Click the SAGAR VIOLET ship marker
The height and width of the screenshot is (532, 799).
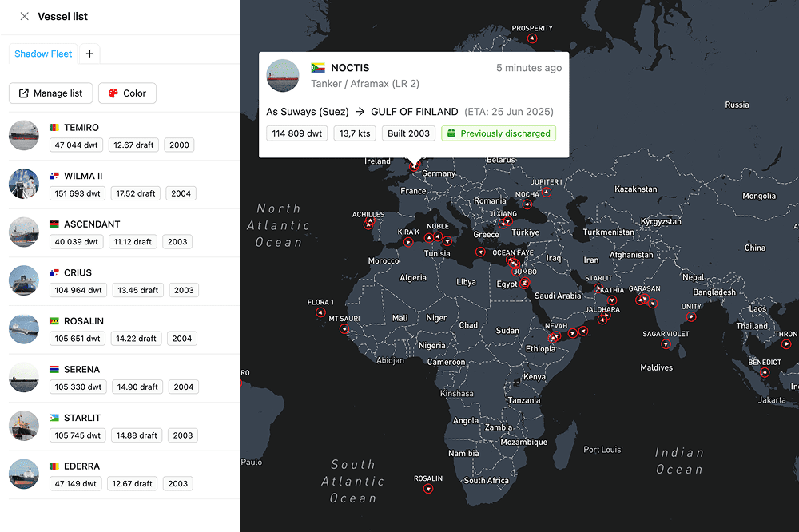[x=666, y=344]
